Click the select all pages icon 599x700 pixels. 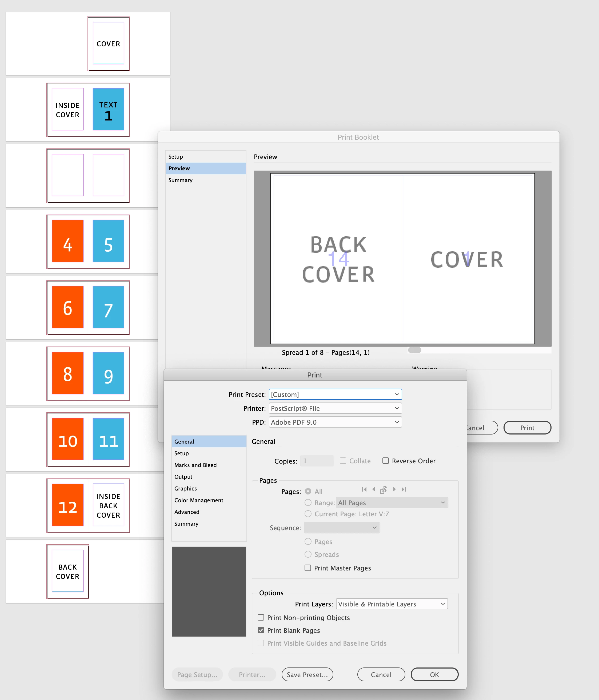[x=384, y=490]
